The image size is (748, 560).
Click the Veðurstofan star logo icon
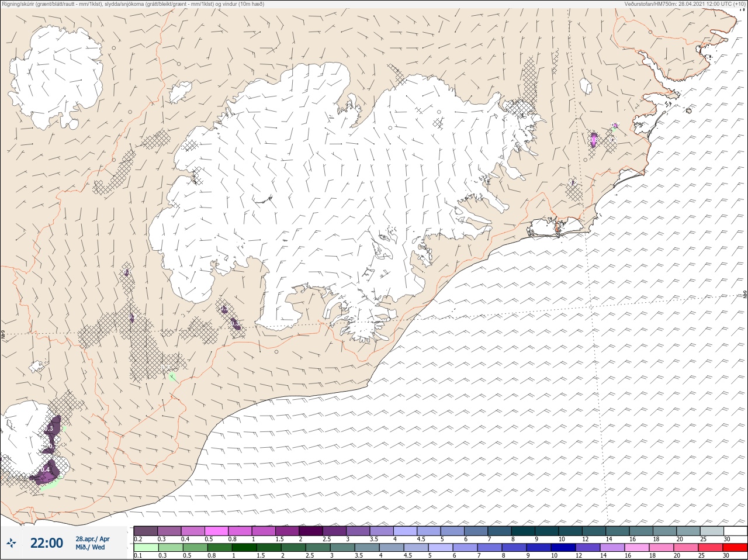tap(11, 543)
